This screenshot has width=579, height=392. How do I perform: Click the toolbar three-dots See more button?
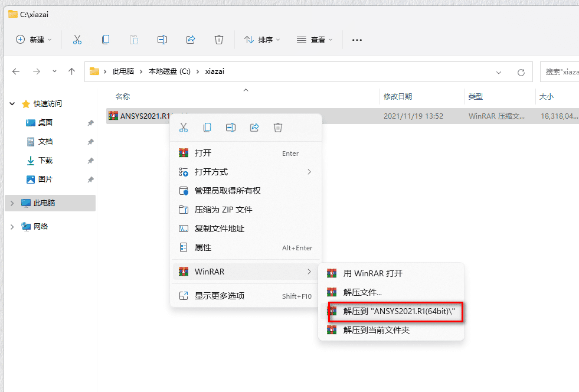coord(356,40)
